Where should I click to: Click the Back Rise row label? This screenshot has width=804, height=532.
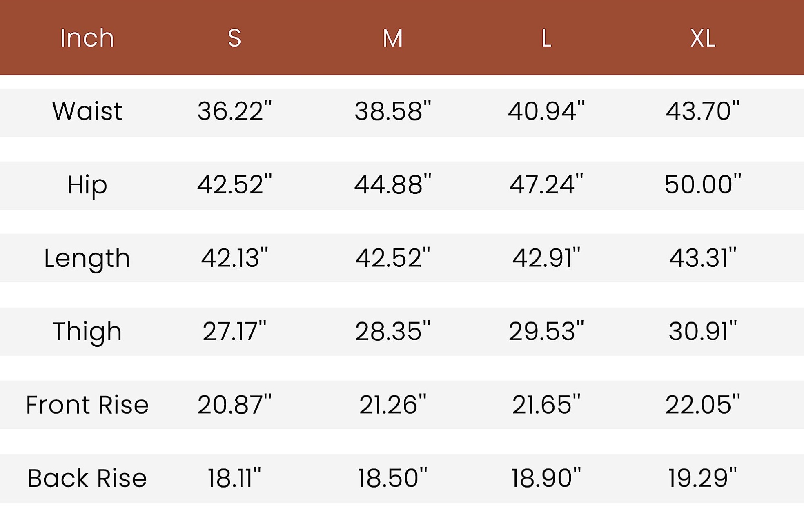87,478
